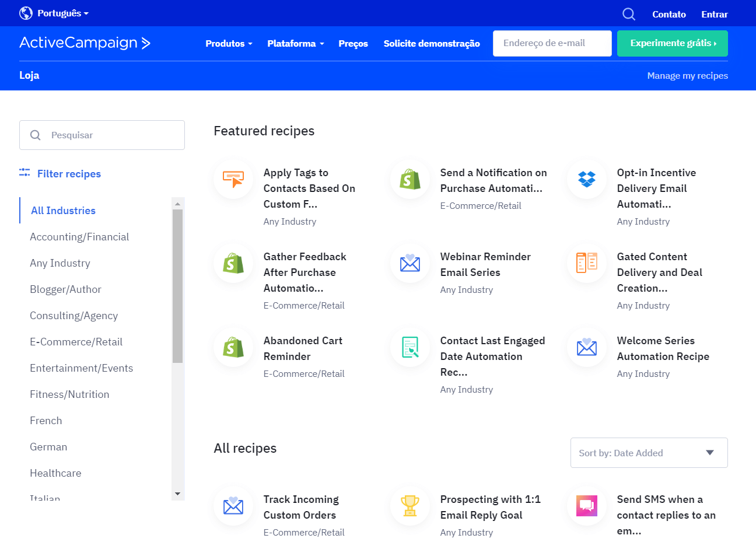Expand the Produtos menu
Screen dimensions: 756x542
tap(229, 43)
